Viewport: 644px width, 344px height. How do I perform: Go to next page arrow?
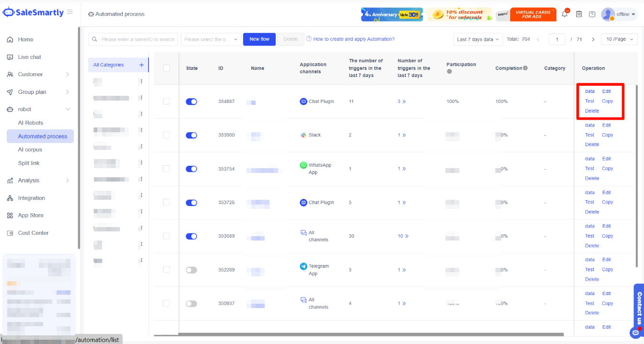593,39
